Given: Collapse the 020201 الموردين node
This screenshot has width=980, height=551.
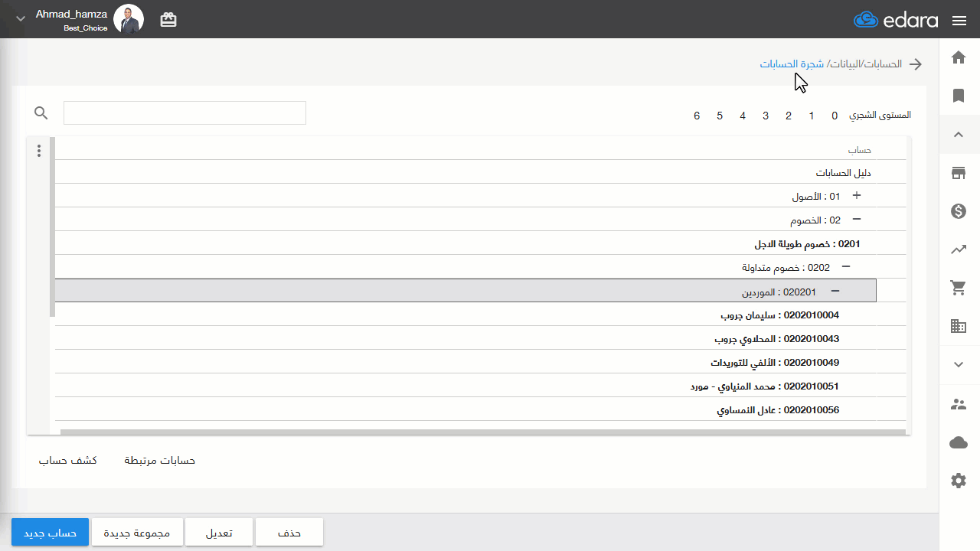Looking at the screenshot, I should pos(835,291).
